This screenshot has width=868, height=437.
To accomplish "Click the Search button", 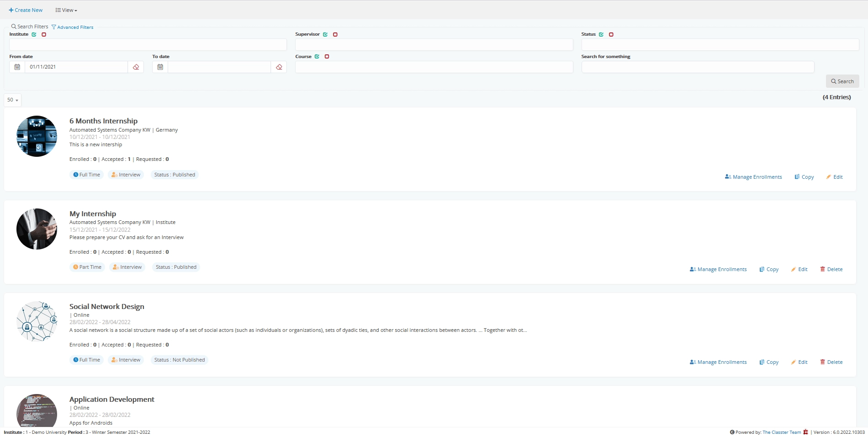I will coord(842,81).
